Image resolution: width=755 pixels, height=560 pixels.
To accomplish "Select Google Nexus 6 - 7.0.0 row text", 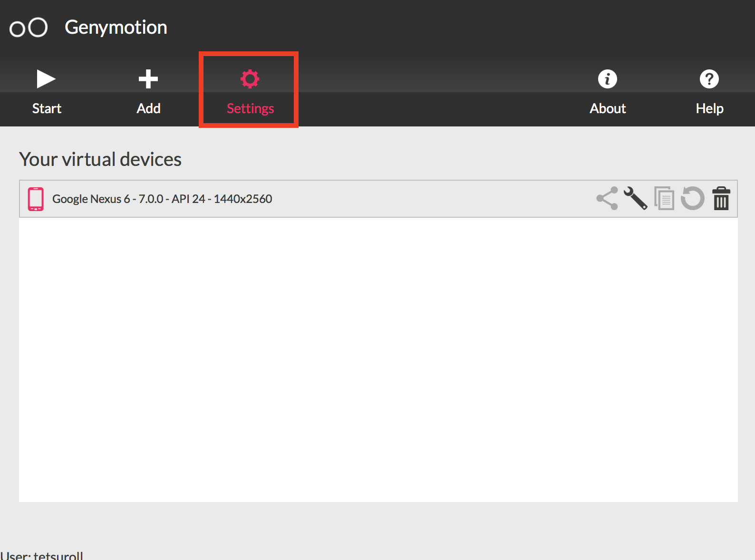I will coord(162,199).
